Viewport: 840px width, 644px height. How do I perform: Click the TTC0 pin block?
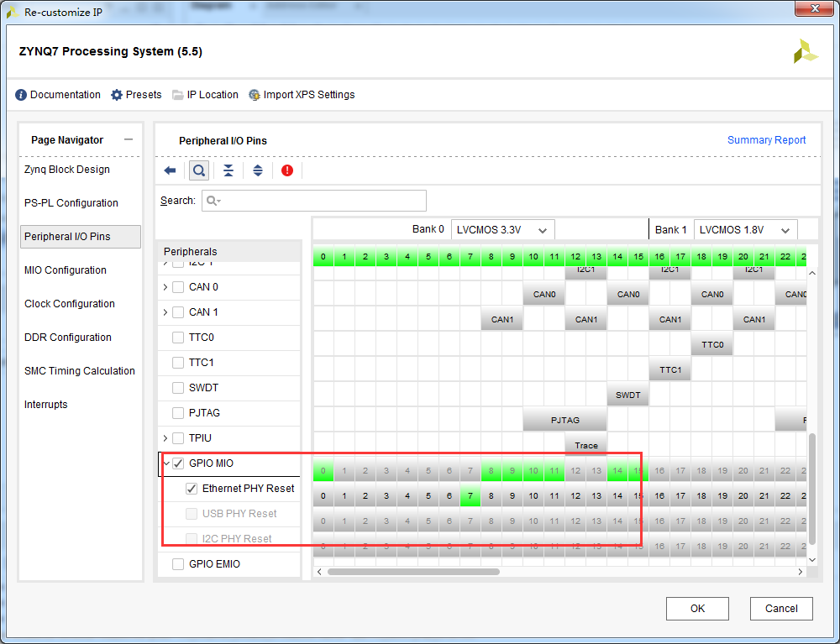[x=712, y=344]
